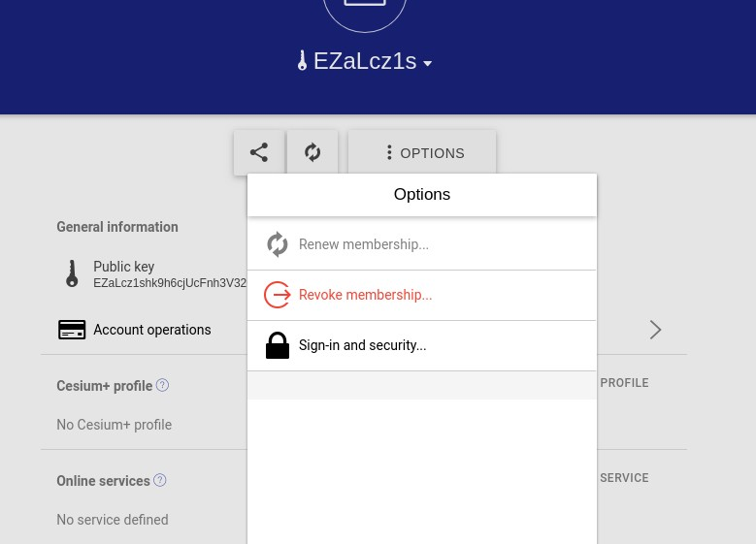
Task: Open the help icon next to Cesium+ profile
Action: [x=162, y=385]
